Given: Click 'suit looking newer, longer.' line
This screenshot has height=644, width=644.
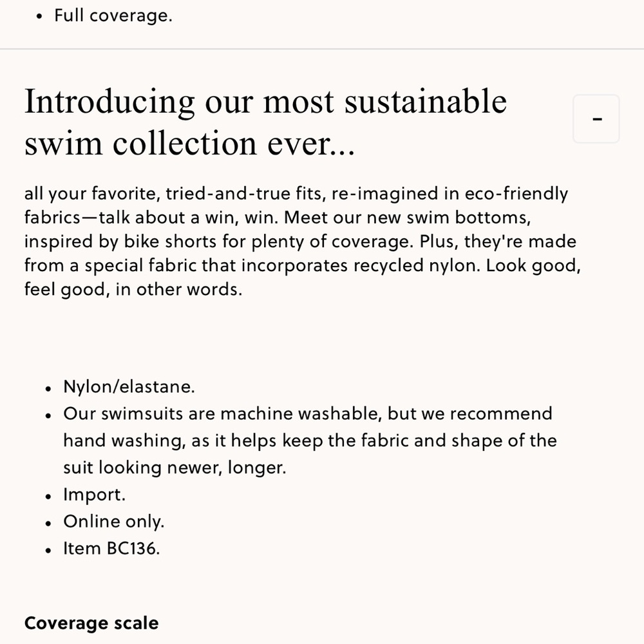Looking at the screenshot, I should pyautogui.click(x=175, y=468).
